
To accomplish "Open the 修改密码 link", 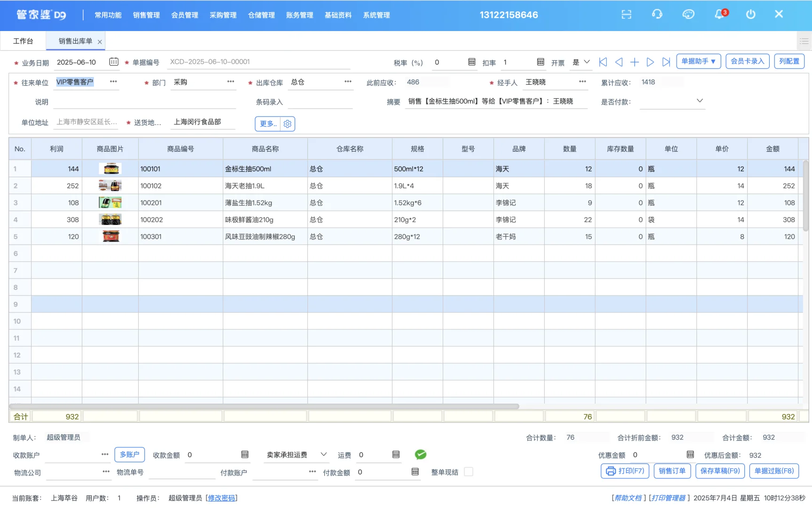I will coord(221,498).
